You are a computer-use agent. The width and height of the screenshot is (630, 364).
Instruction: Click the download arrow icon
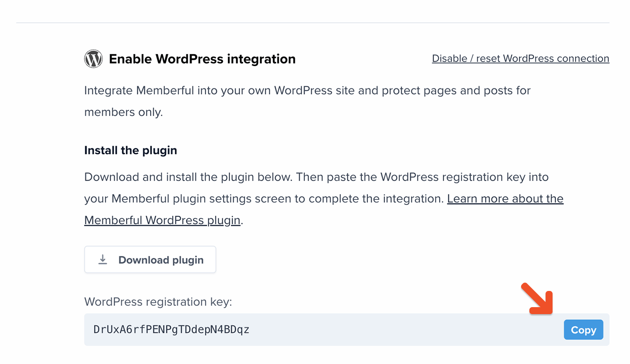pyautogui.click(x=103, y=260)
